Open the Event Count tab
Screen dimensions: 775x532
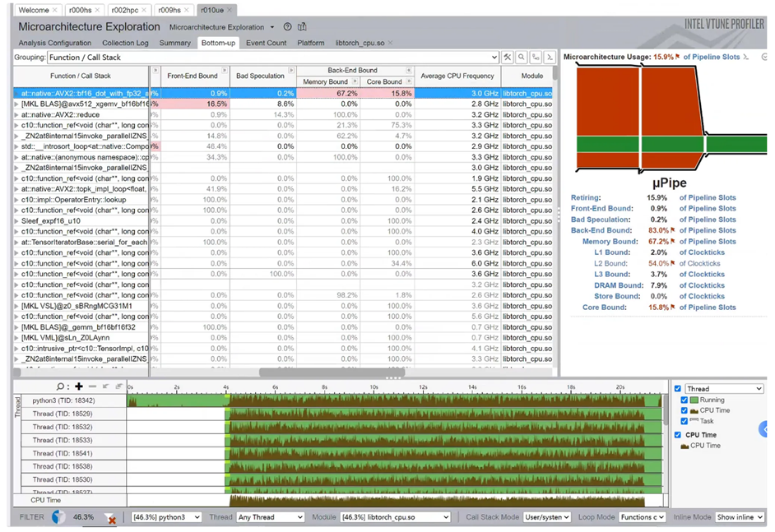click(266, 43)
